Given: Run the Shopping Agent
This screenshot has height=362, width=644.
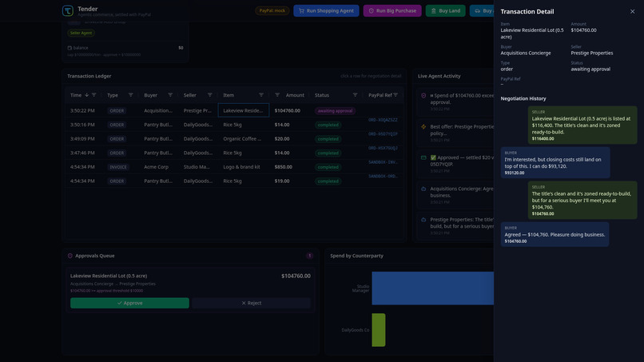Looking at the screenshot, I should [326, 10].
